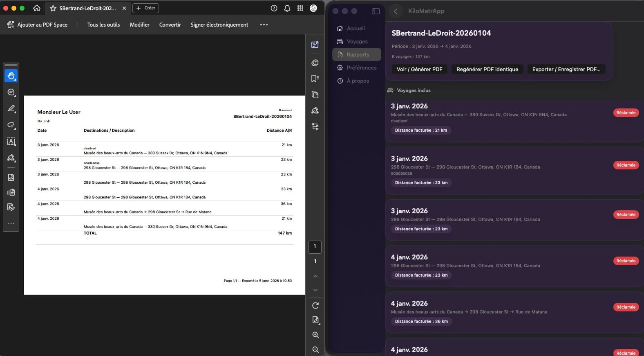Click the highlighter pen tool icon
Screen dimensions: 644x356
pos(11,108)
